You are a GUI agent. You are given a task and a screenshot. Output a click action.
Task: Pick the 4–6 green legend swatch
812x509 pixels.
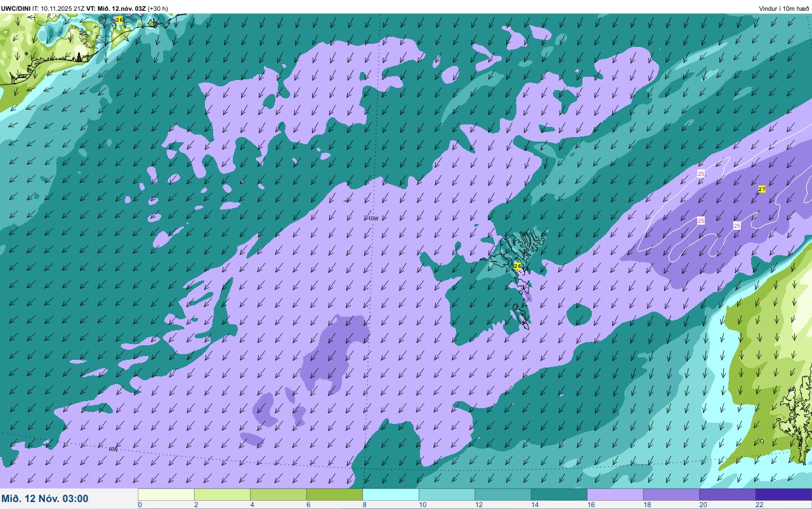click(278, 494)
